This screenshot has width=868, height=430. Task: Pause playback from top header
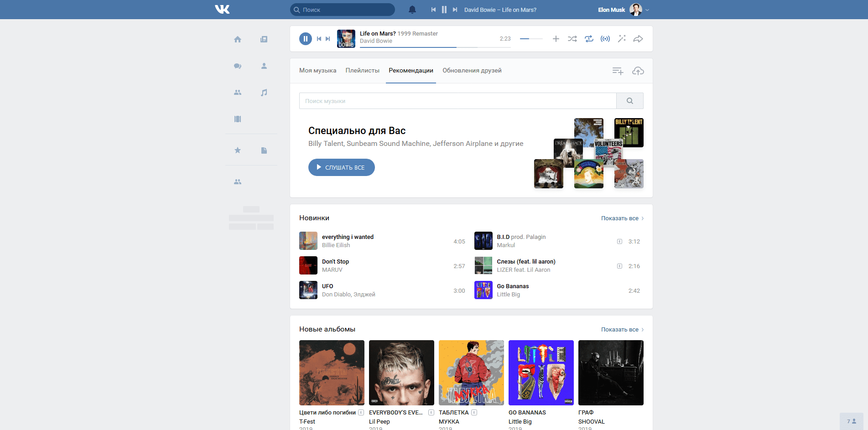coord(444,10)
